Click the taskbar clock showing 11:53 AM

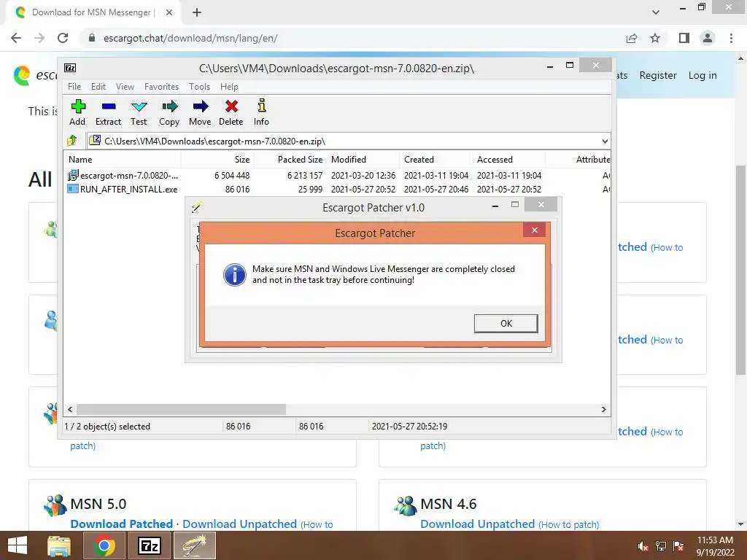715,546
